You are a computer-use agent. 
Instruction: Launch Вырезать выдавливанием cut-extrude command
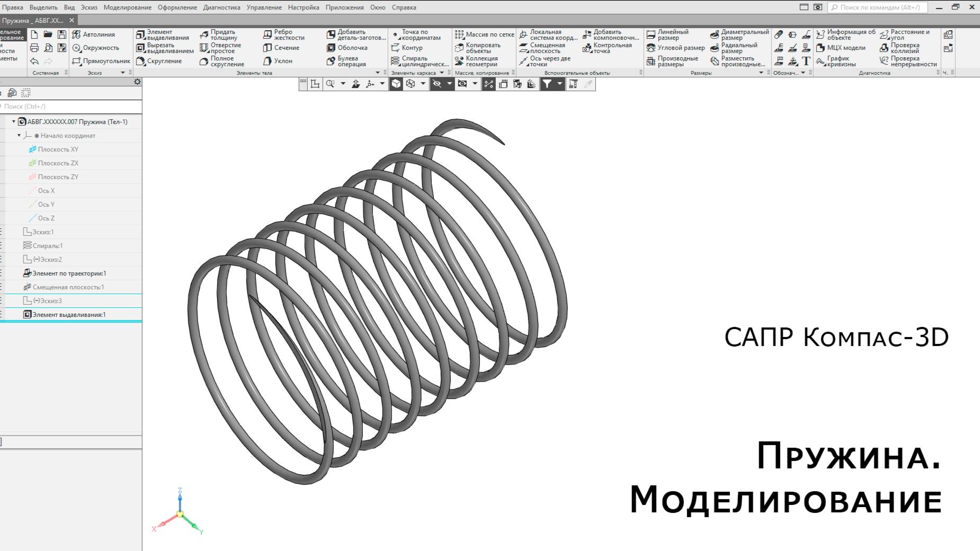[165, 48]
